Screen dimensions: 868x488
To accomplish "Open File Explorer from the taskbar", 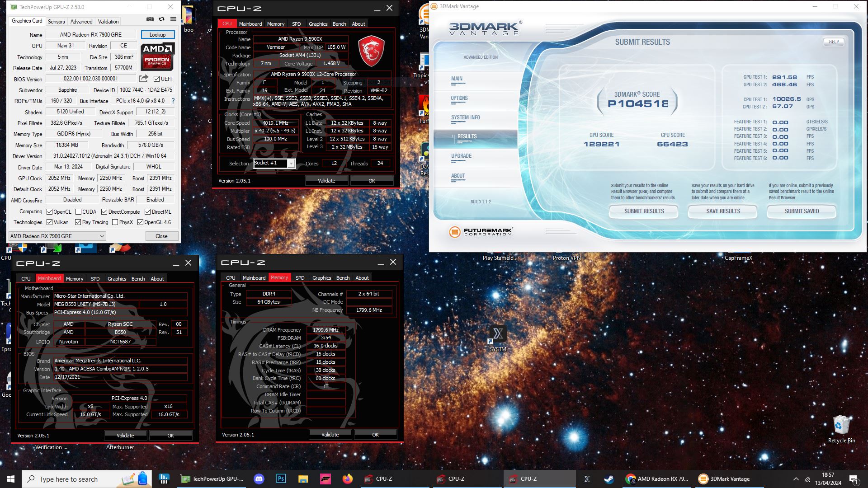I will point(303,479).
